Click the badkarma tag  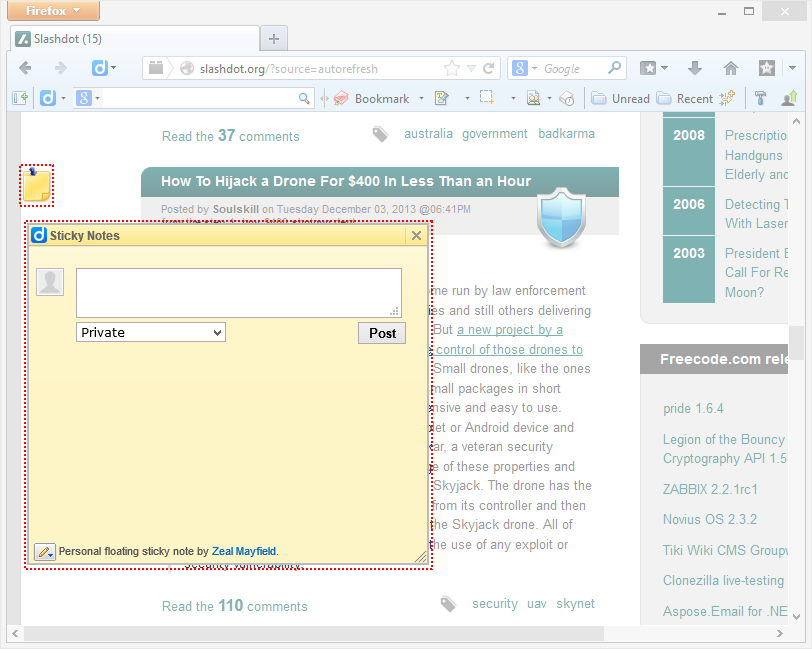pos(567,134)
